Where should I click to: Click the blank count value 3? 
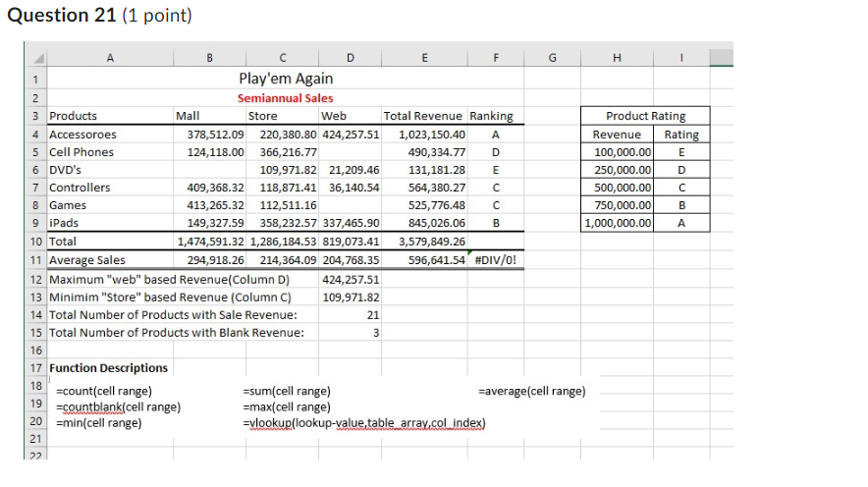pyautogui.click(x=376, y=333)
